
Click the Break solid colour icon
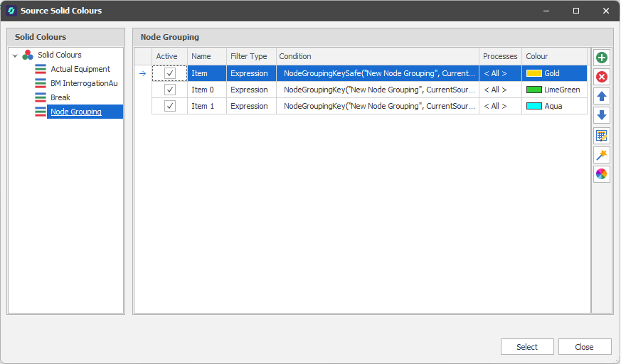(41, 97)
